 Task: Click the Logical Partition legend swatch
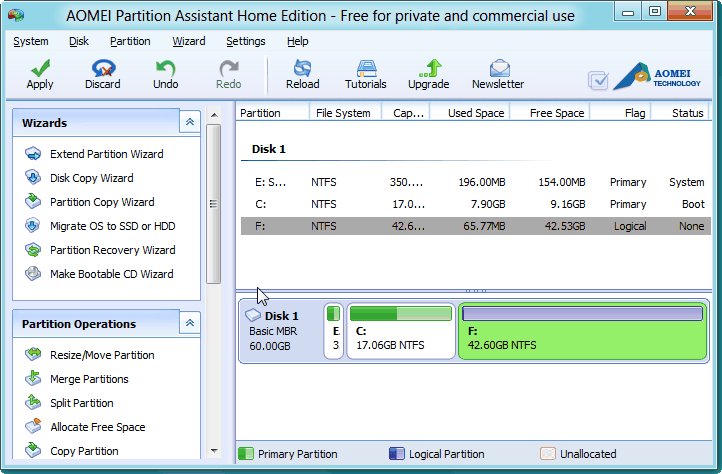[396, 454]
